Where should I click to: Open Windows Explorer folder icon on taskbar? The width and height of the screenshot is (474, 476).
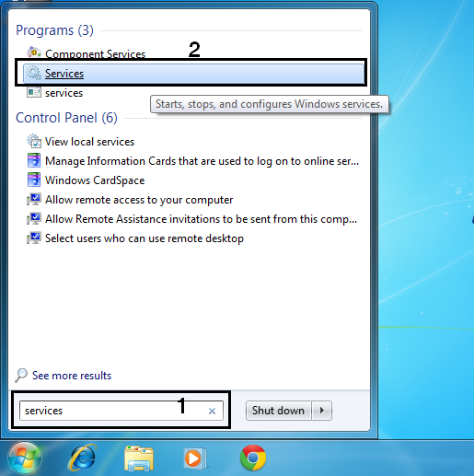139,459
